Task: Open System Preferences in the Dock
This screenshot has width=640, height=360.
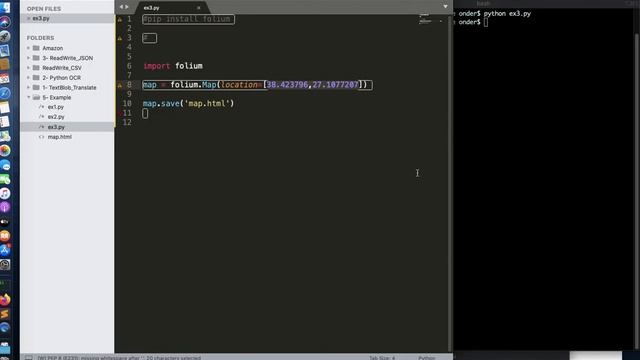Action: pyautogui.click(x=5, y=265)
